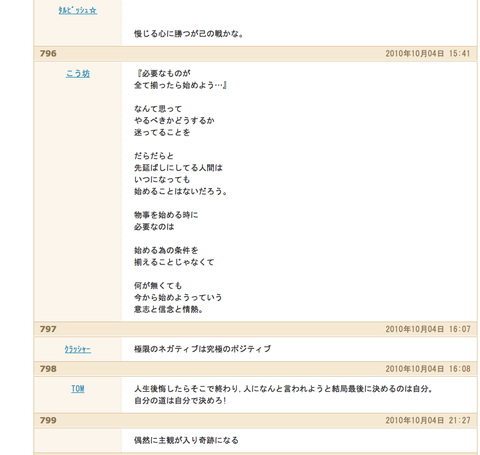The height and width of the screenshot is (455, 480).
Task: Click timestamp 2010年10月04日 16:08
Action: coord(428,369)
